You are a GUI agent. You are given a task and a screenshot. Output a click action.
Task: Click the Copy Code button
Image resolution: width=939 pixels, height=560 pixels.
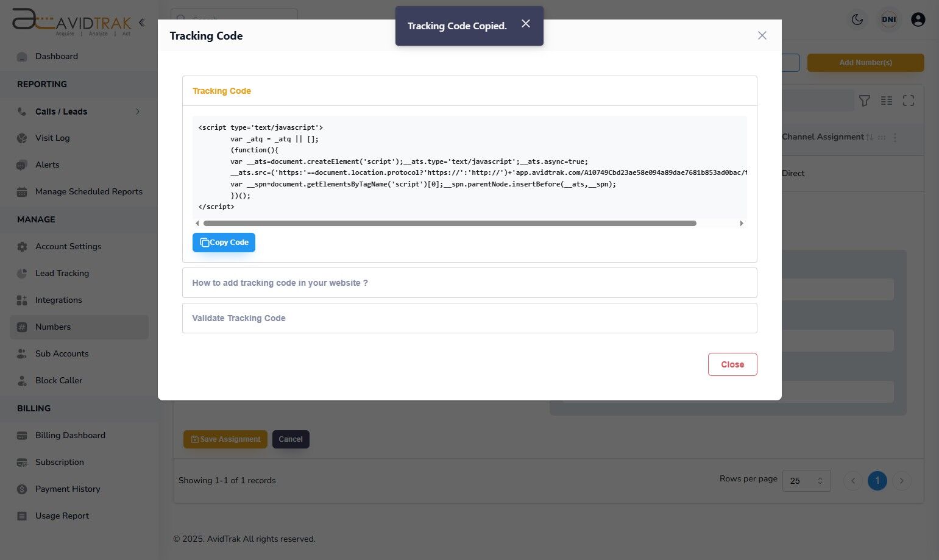pyautogui.click(x=224, y=243)
